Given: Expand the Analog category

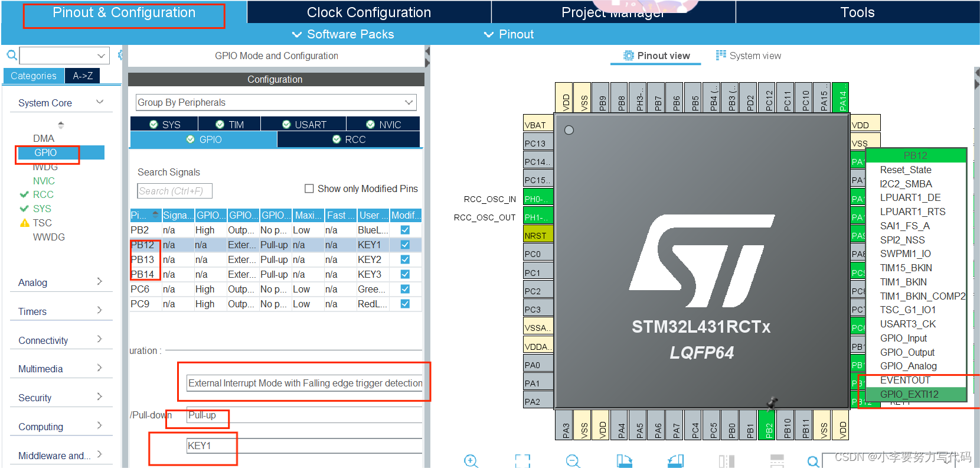Looking at the screenshot, I should coord(99,282).
